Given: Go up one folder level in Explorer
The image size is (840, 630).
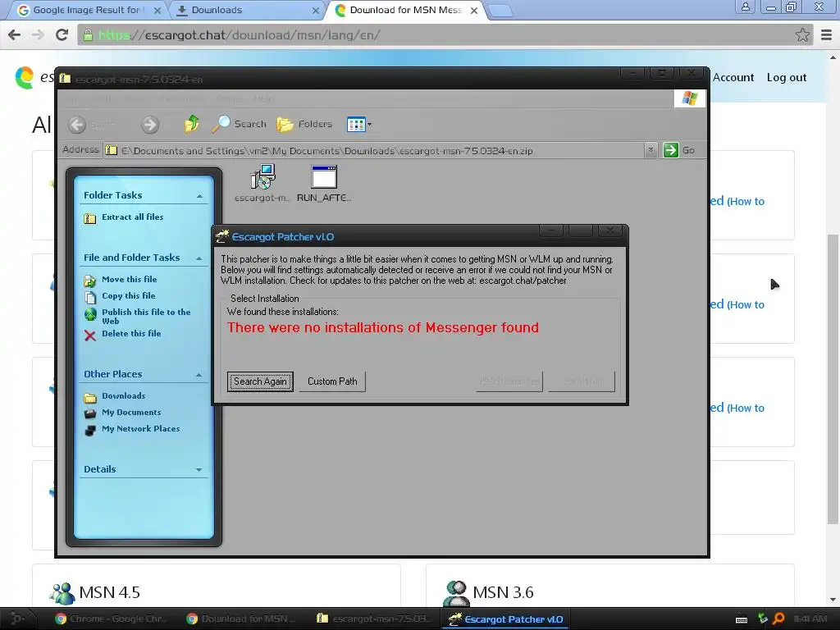Looking at the screenshot, I should (x=192, y=124).
